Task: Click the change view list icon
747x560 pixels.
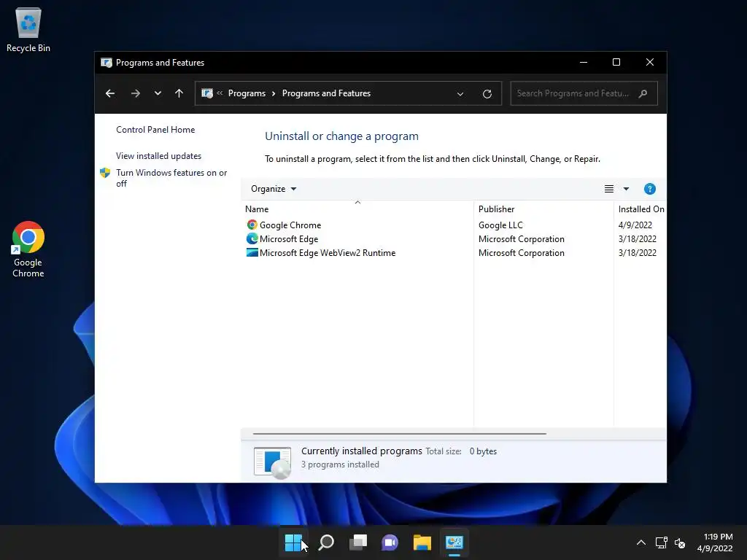Action: [609, 189]
